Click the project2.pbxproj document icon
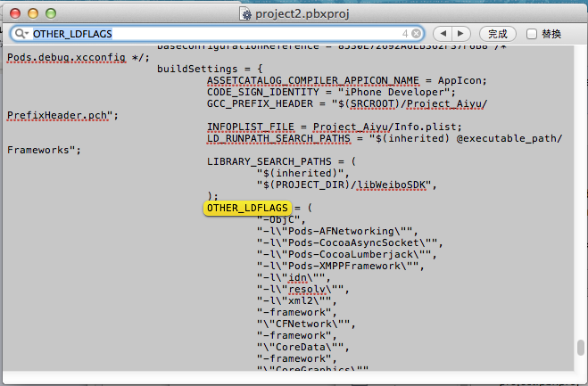 247,14
